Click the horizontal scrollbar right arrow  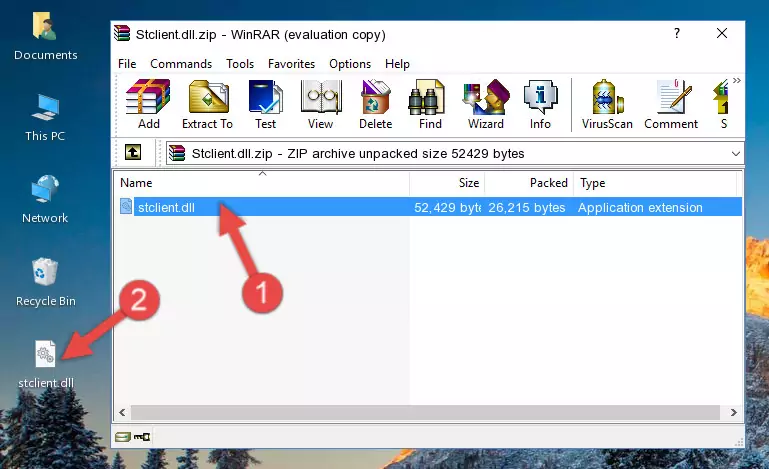pyautogui.click(x=734, y=413)
